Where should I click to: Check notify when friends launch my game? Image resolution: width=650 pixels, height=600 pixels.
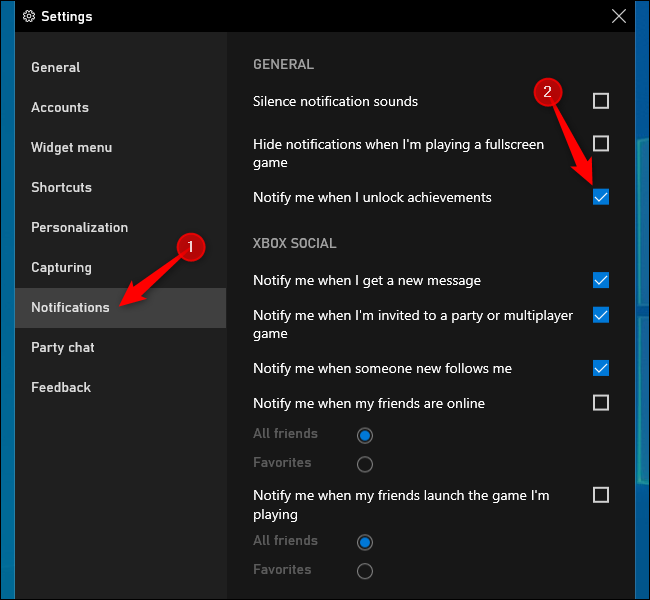point(601,495)
